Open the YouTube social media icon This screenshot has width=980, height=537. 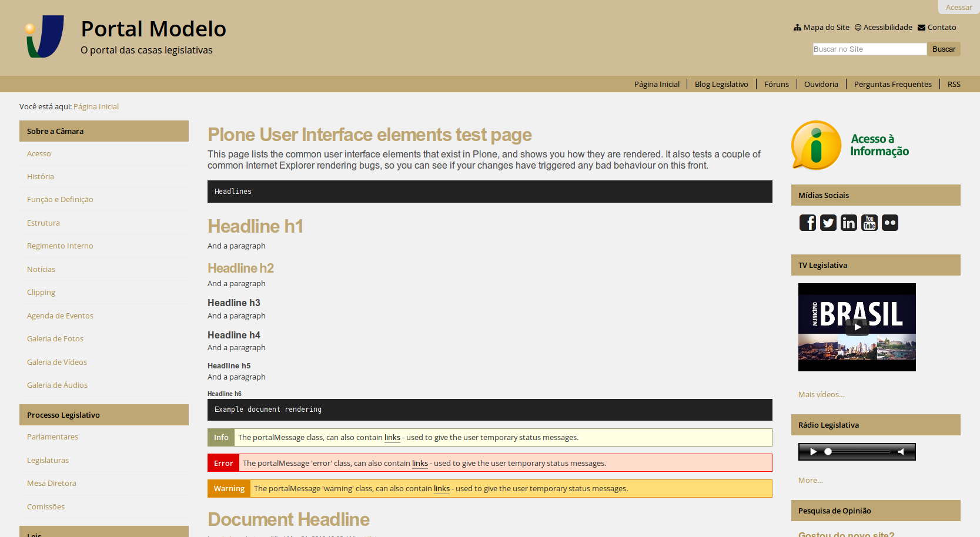coord(869,223)
